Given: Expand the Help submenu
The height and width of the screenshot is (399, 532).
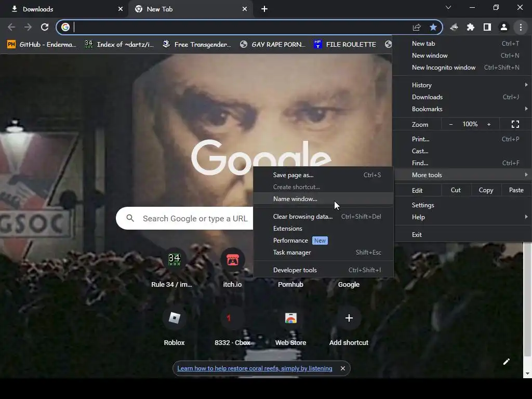Looking at the screenshot, I should pyautogui.click(x=462, y=217).
